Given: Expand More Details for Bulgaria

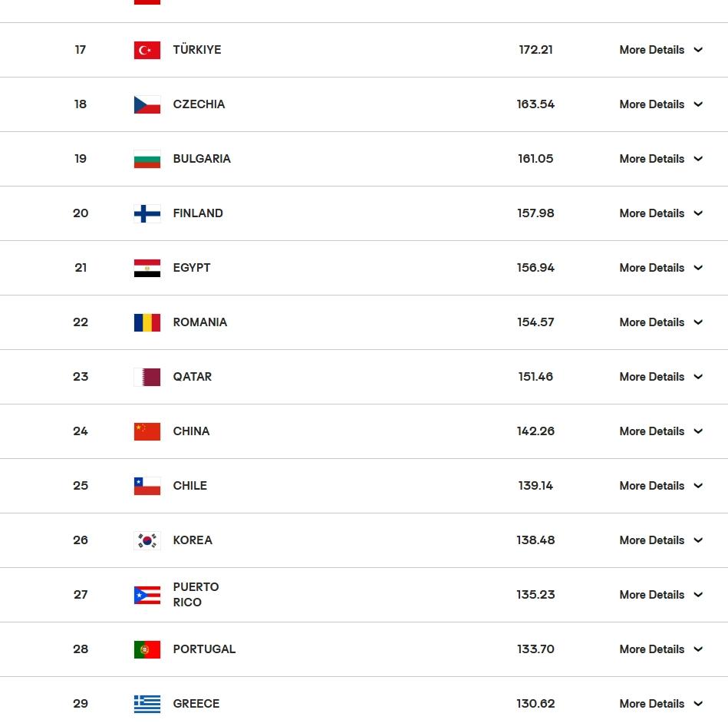Looking at the screenshot, I should 660,159.
